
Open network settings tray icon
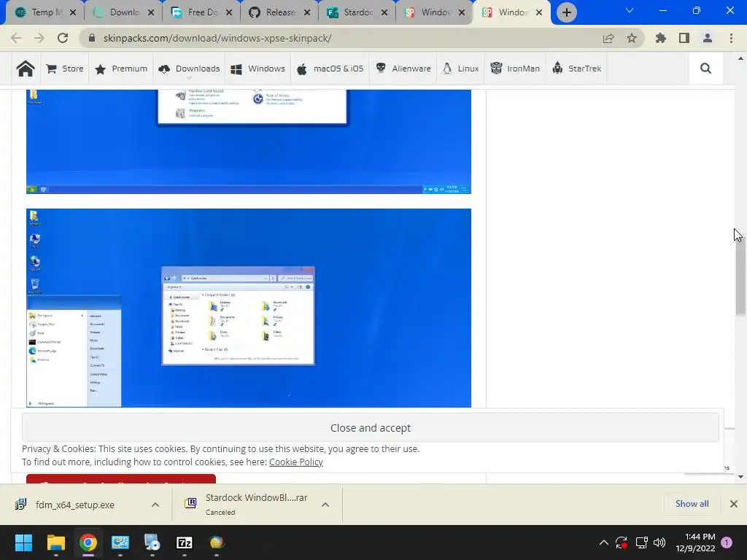point(641,542)
